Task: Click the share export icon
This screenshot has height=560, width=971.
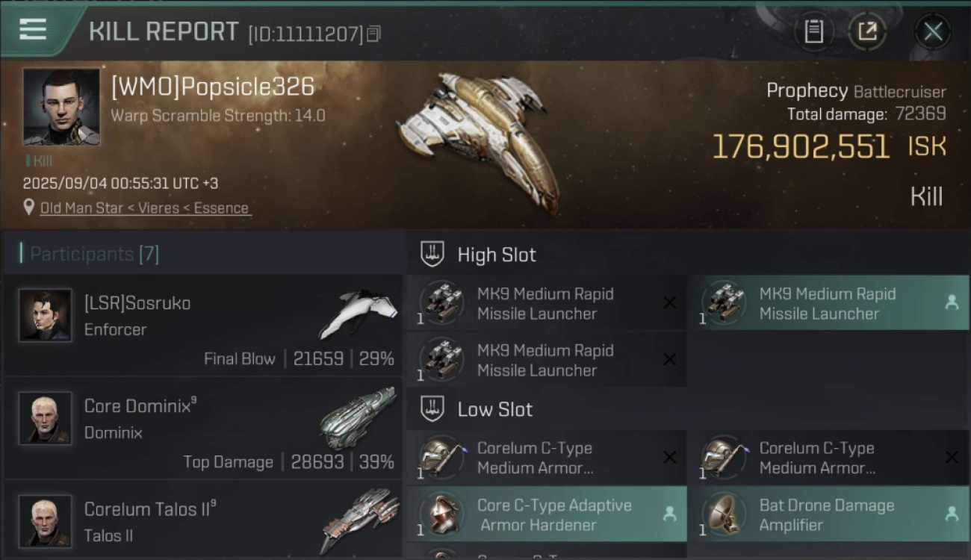Action: tap(866, 31)
